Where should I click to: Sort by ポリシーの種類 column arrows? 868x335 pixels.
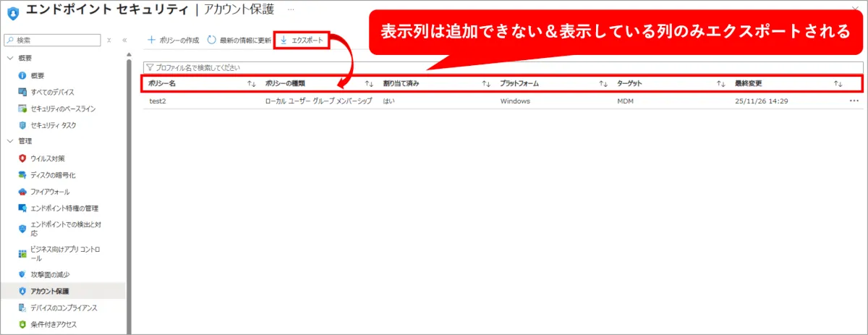coord(369,84)
